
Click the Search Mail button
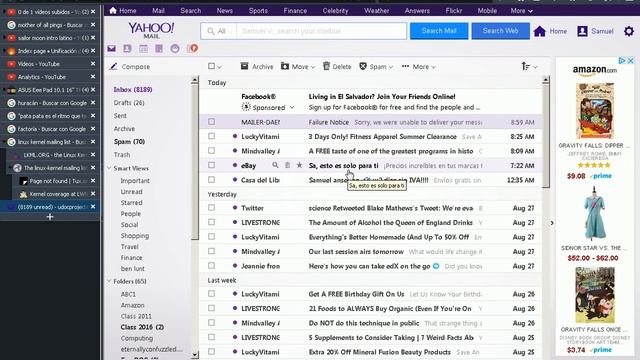[x=439, y=31]
